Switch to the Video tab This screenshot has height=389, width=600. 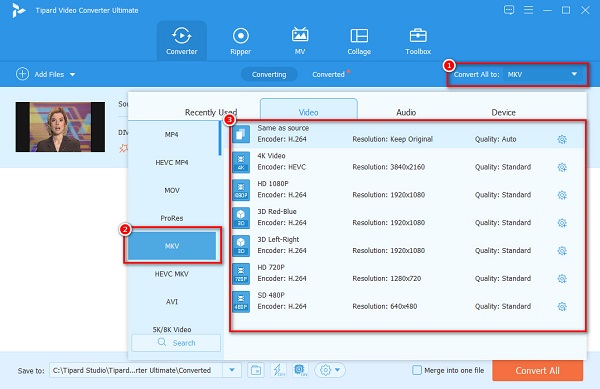click(x=308, y=110)
